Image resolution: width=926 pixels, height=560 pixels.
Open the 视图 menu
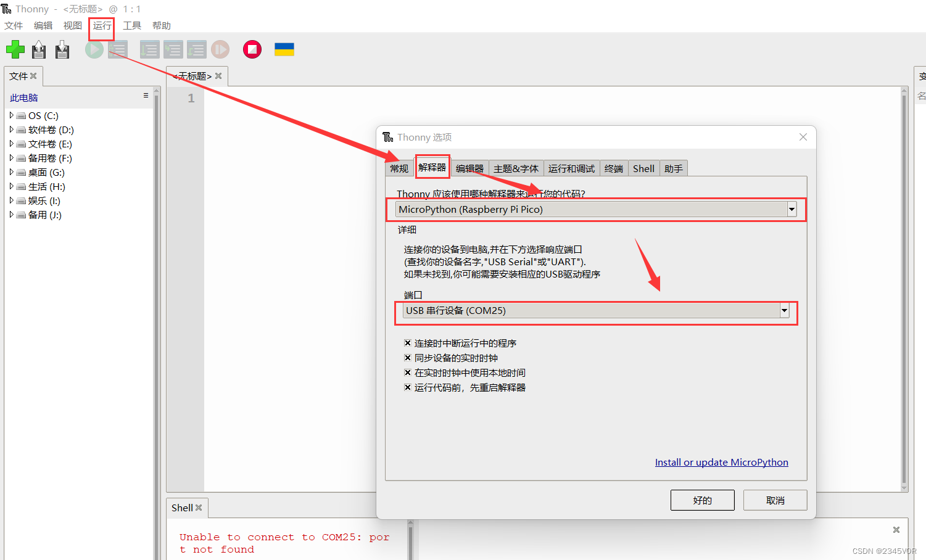coord(73,25)
